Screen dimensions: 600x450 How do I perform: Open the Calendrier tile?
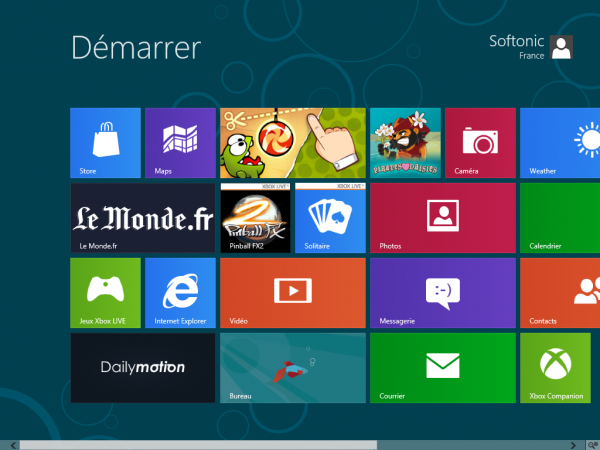click(560, 218)
